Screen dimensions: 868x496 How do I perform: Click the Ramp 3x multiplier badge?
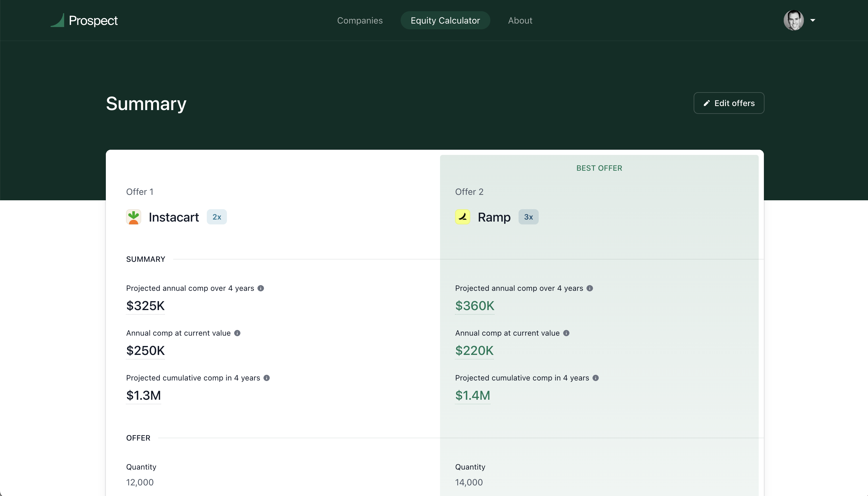(528, 217)
